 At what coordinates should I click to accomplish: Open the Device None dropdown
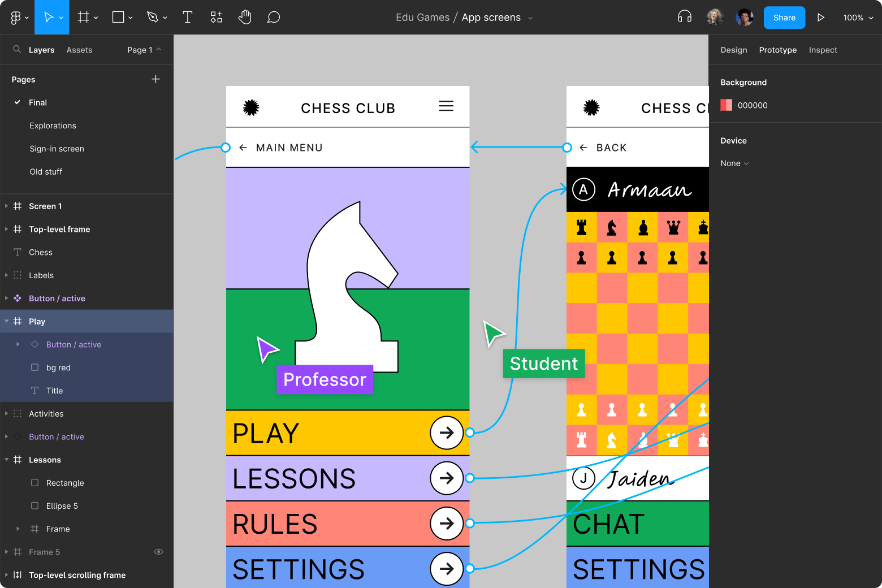pos(734,163)
